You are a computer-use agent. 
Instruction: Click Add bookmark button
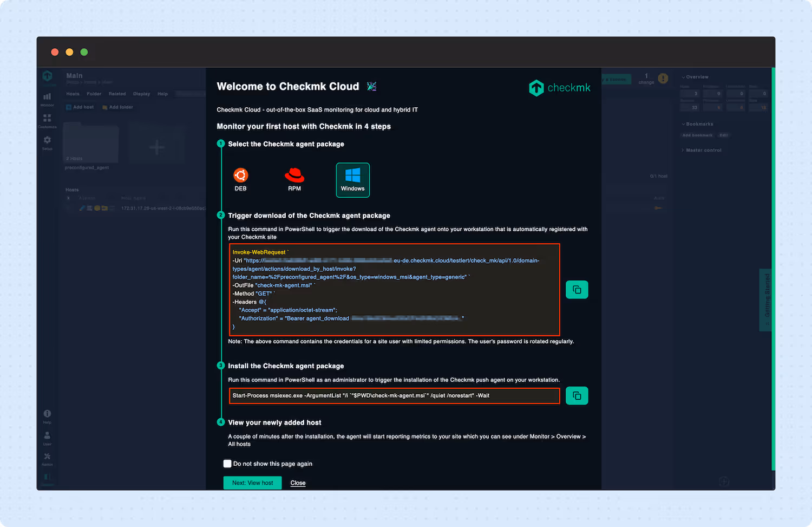pos(697,135)
